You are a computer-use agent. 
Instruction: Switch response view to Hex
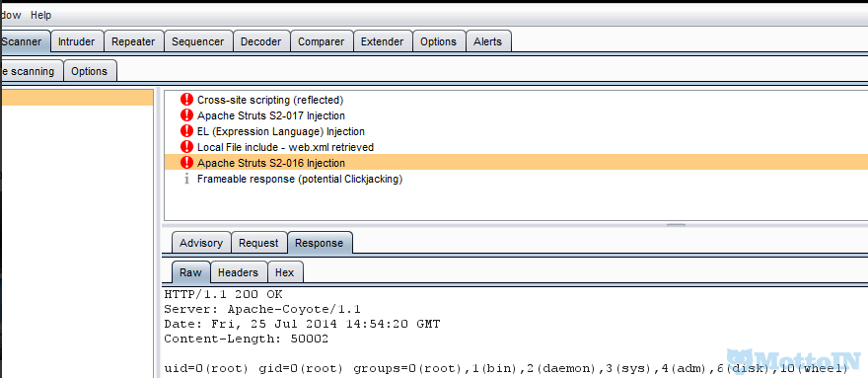point(284,272)
